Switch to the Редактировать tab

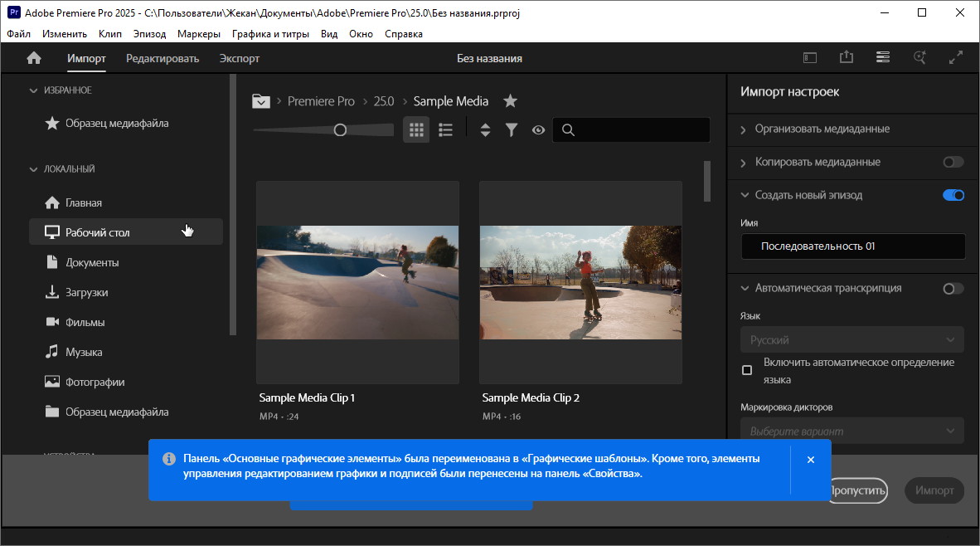163,59
